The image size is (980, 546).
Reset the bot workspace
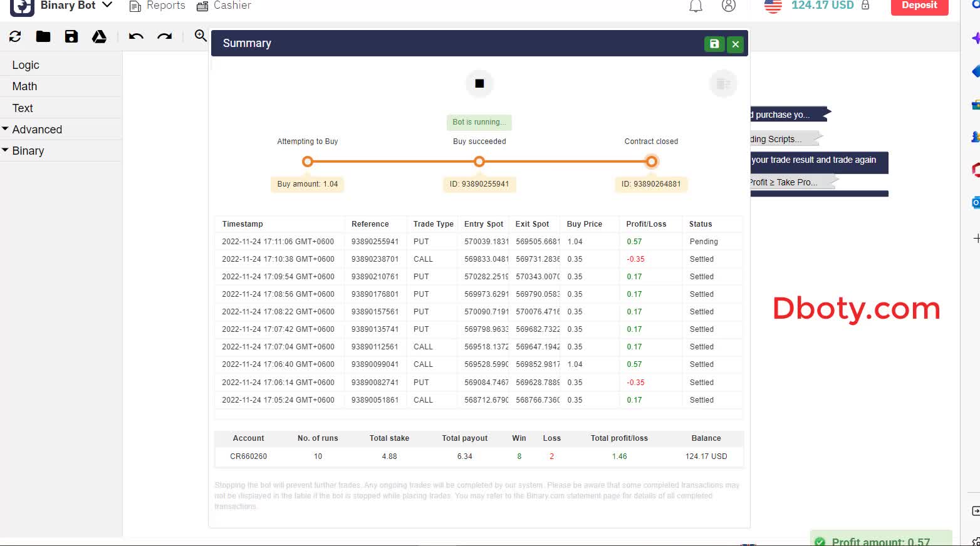coord(14,36)
